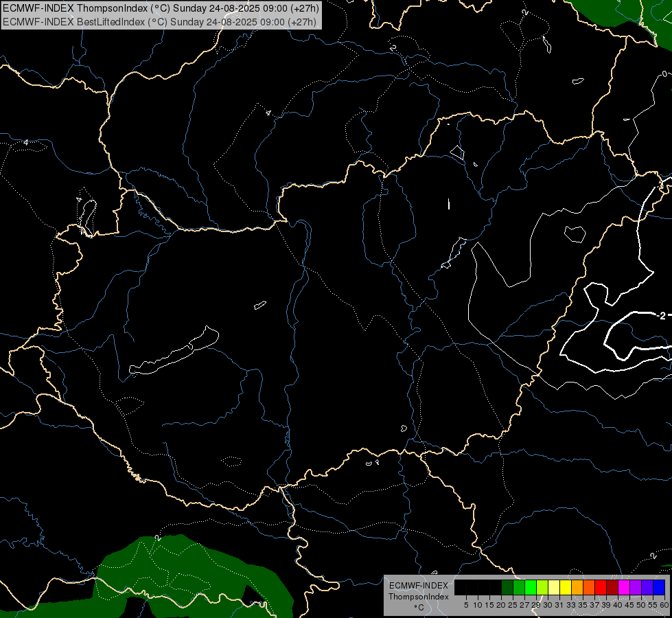Select the bright yellow 31-33 legend swatch
The width and height of the screenshot is (672, 618).
coord(566,587)
